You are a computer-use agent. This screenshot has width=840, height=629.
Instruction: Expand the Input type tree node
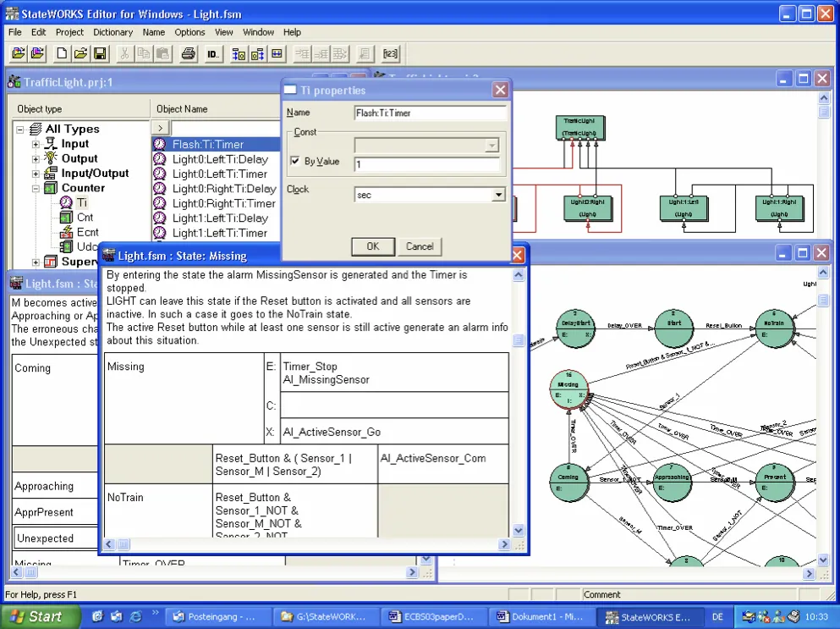[36, 144]
